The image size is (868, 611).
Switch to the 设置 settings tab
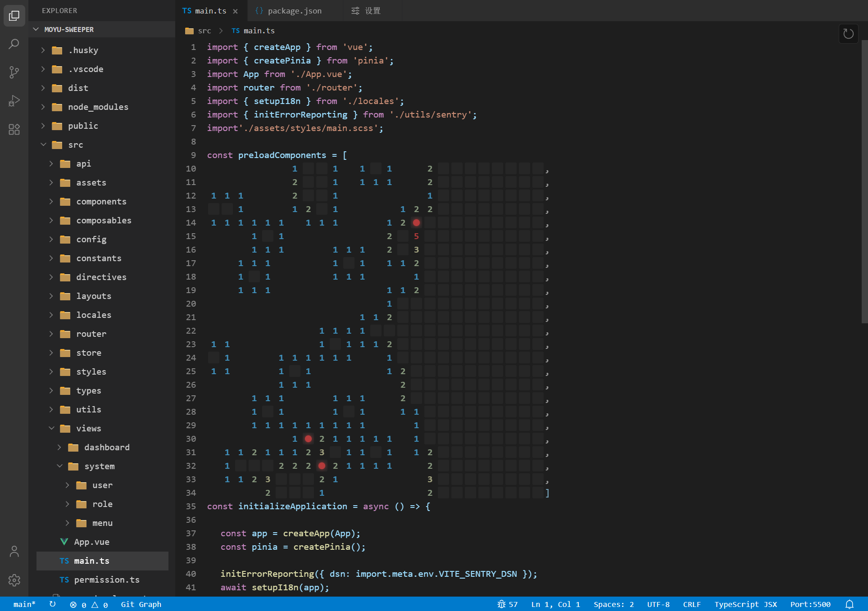tap(372, 11)
